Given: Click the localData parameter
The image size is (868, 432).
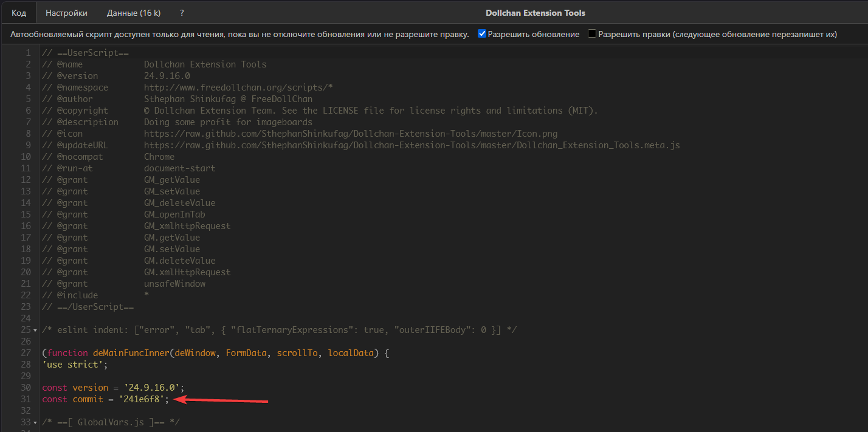Looking at the screenshot, I should (x=351, y=353).
